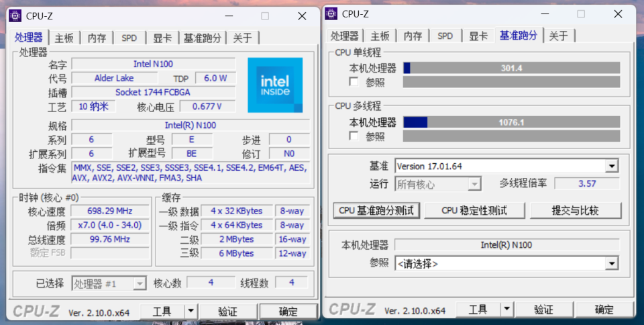This screenshot has height=325, width=644.
Task: Open the 基准 version dropdown
Action: 612,167
